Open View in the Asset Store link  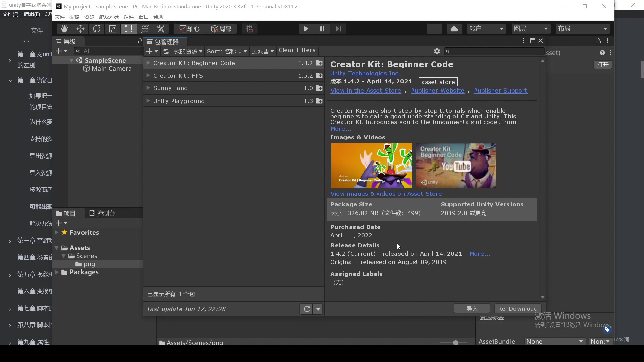click(x=366, y=90)
